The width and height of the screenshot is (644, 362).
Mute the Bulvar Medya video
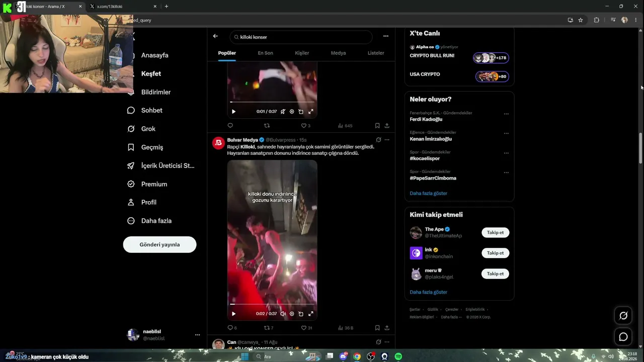(x=283, y=314)
